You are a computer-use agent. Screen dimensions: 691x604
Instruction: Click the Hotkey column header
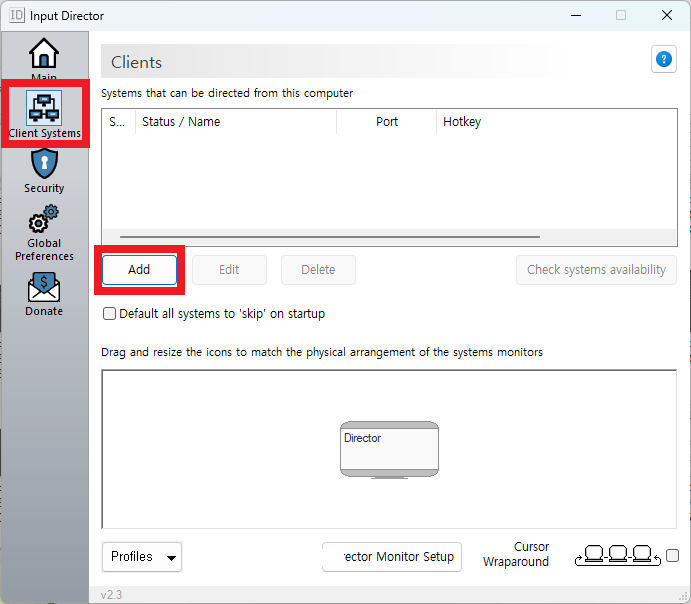[x=462, y=122]
